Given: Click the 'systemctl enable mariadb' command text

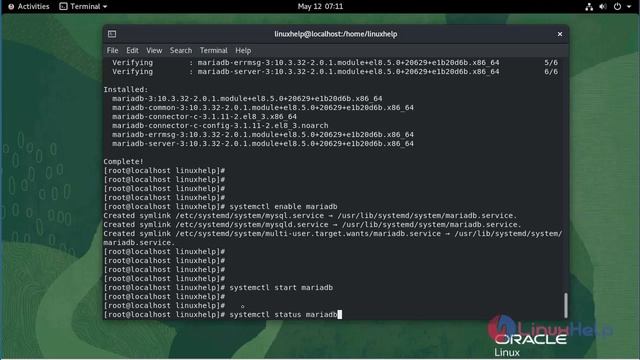Looking at the screenshot, I should click(x=283, y=207).
